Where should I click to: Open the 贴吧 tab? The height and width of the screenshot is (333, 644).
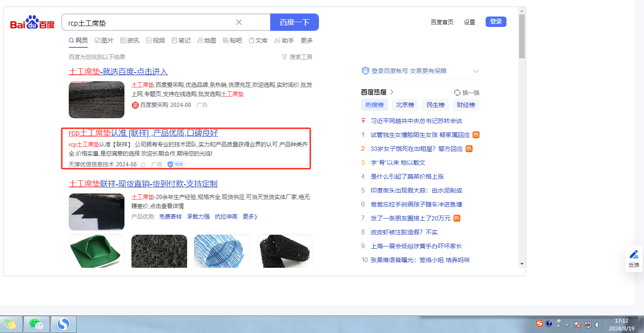point(232,40)
